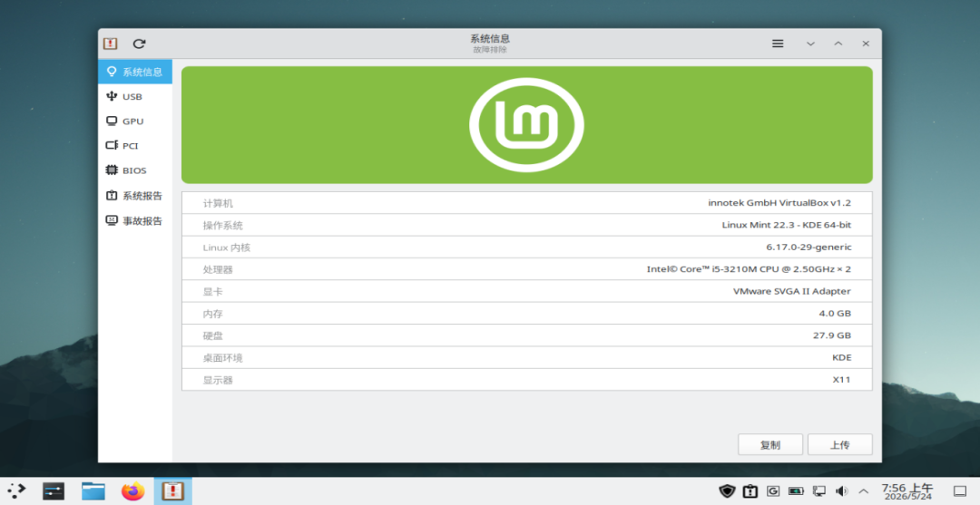The height and width of the screenshot is (505, 980).
Task: Click the refresh icon in the header
Action: pos(140,44)
